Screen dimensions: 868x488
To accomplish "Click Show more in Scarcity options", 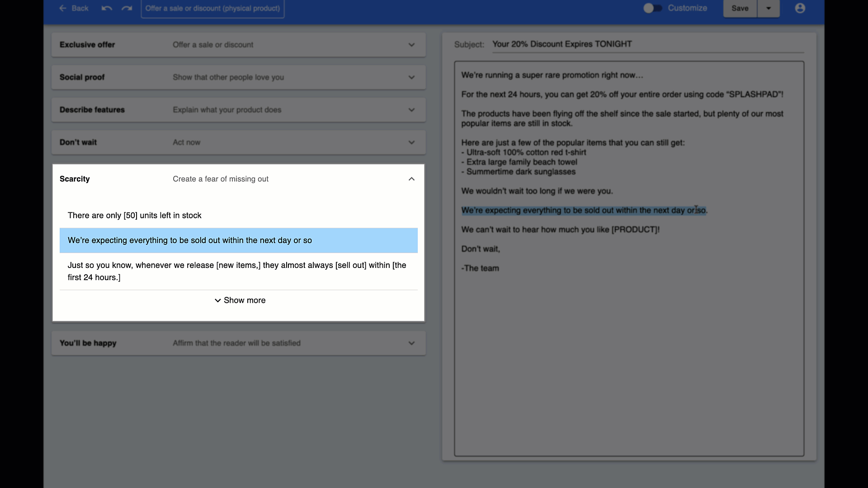I will click(240, 300).
